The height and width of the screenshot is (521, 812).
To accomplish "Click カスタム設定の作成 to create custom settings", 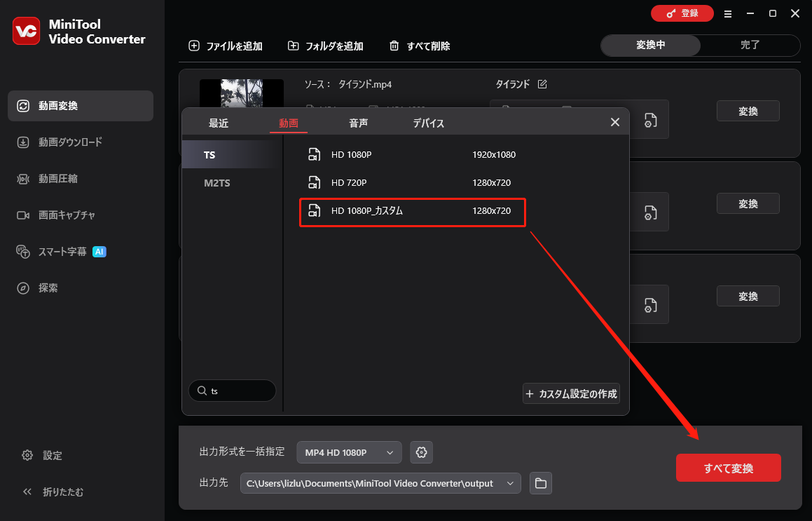I will [570, 393].
